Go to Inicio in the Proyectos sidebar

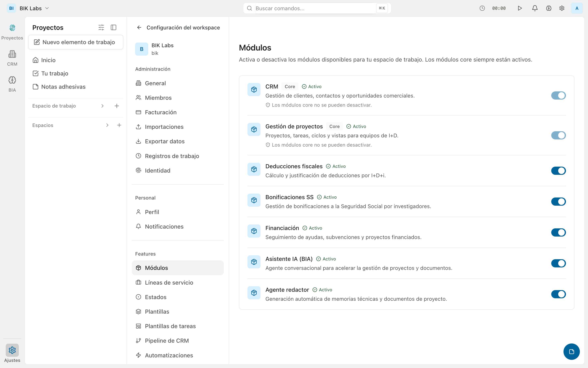(x=76, y=60)
